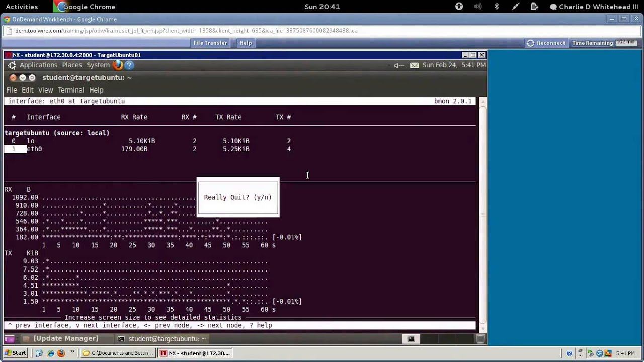Open the System menu in Ubuntu panel
Viewport: 644px width, 362px height.
tap(98, 65)
